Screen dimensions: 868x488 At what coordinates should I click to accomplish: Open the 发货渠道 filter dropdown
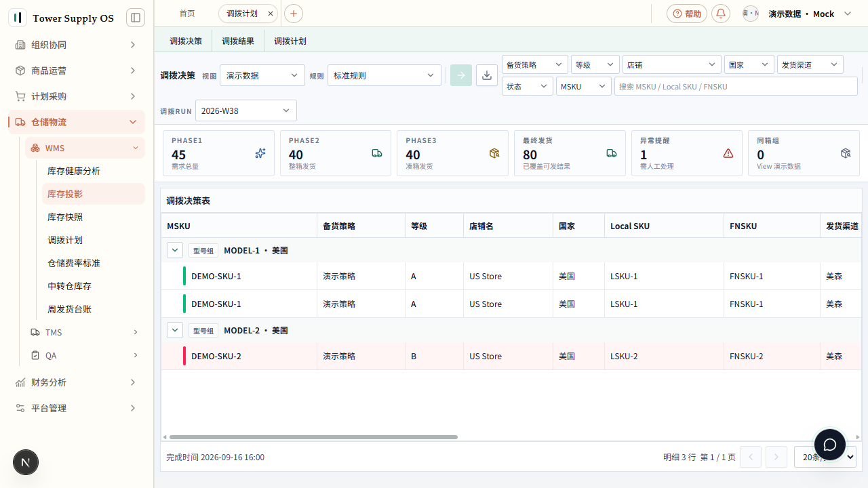coord(810,64)
